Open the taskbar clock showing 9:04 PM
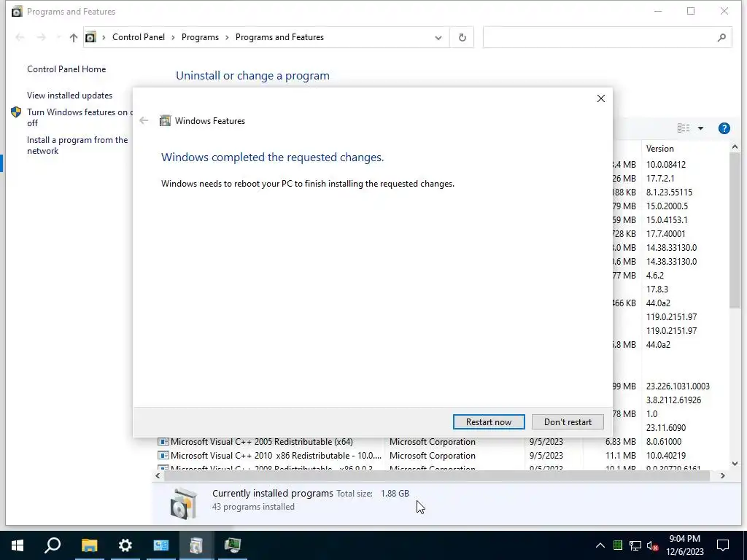The image size is (747, 560). [x=684, y=545]
